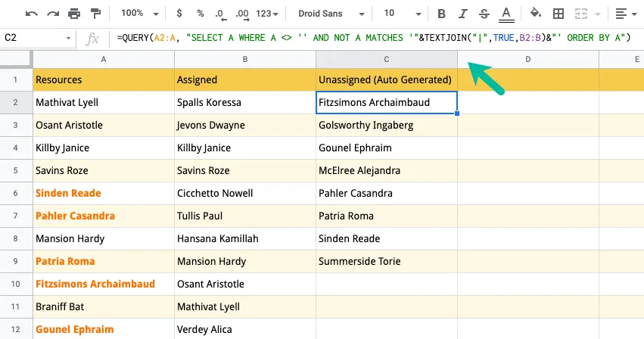Click Osant Aristotle in column B
The width and height of the screenshot is (644, 339).
(x=245, y=284)
